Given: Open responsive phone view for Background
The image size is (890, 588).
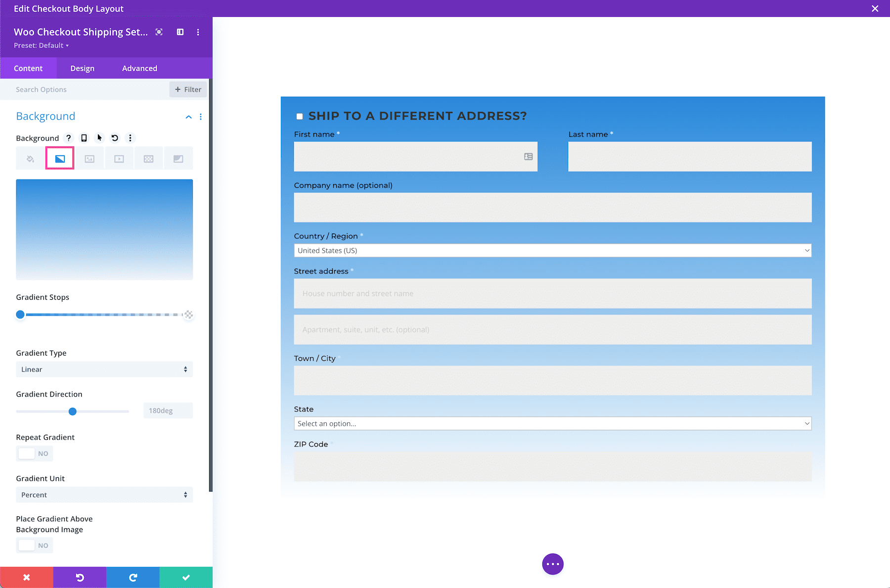Looking at the screenshot, I should tap(84, 138).
